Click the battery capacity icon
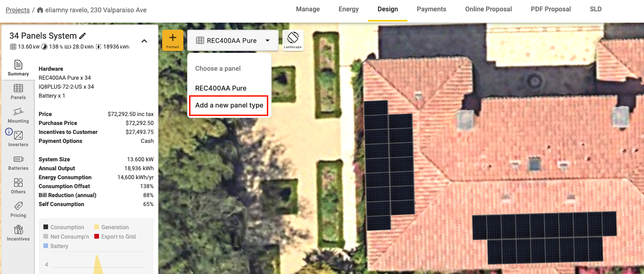Viewport: 644px width, 274px height. [67, 47]
